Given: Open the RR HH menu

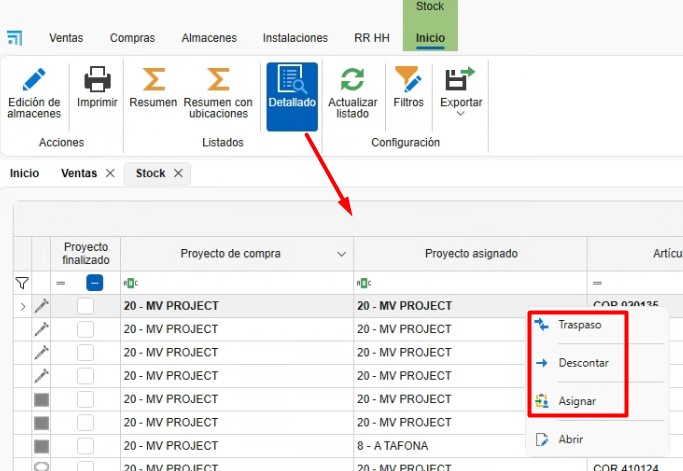Looking at the screenshot, I should coord(372,38).
